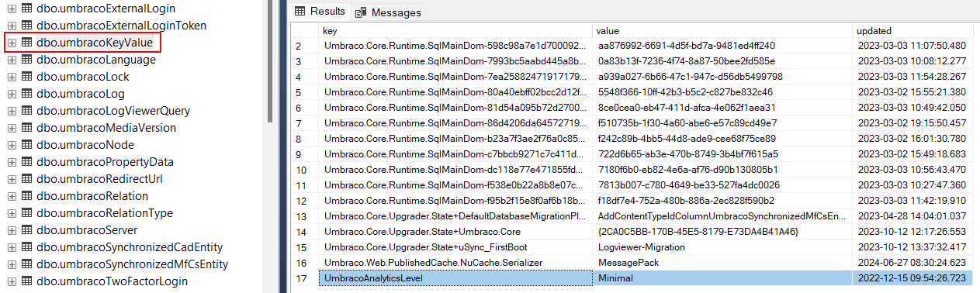Select the dbo.umbracoNode table label
The image size is (980, 293).
click(x=85, y=145)
